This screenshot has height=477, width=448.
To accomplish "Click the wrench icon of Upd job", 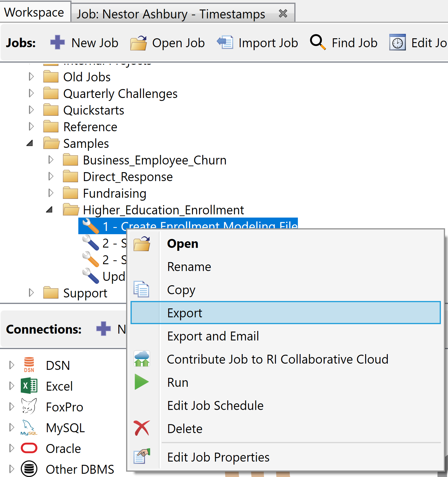I will point(90,276).
